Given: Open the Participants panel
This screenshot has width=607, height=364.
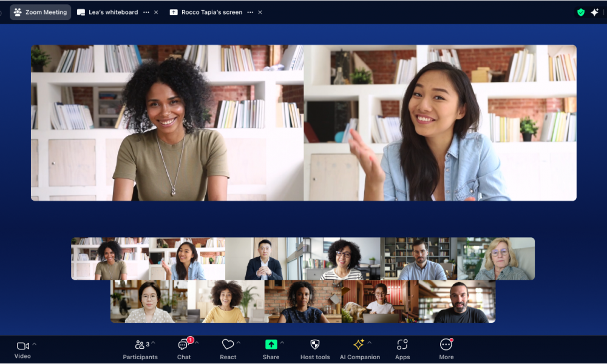Looking at the screenshot, I should tap(140, 345).
